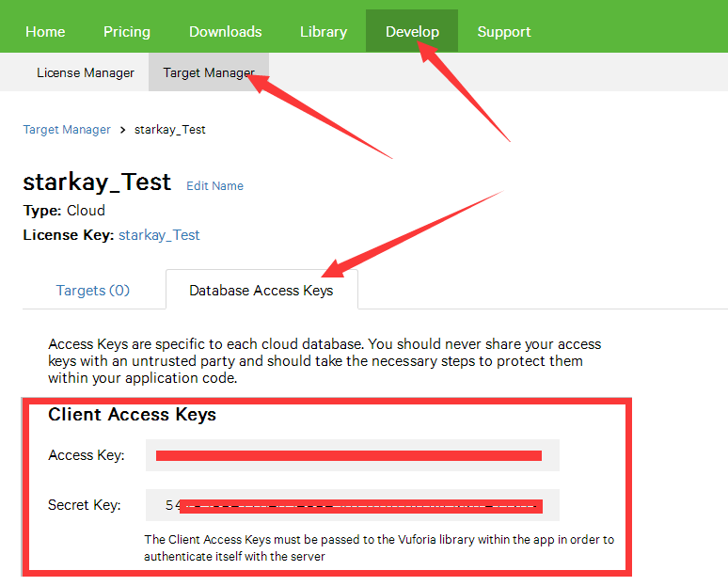Open the Downloads section
Screen dimensions: 728x586
tap(225, 32)
